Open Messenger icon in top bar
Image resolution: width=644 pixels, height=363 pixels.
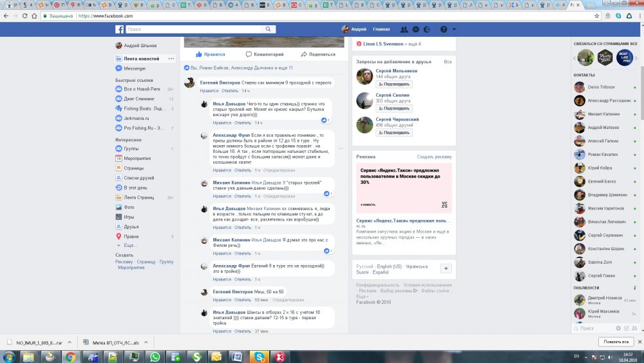[x=416, y=30]
